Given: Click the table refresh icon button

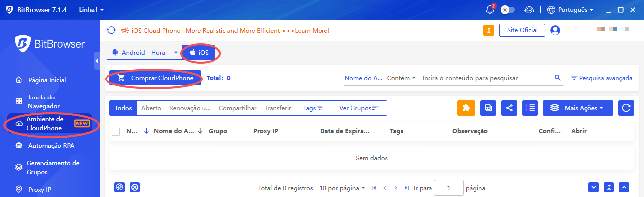Looking at the screenshot, I should point(626,108).
